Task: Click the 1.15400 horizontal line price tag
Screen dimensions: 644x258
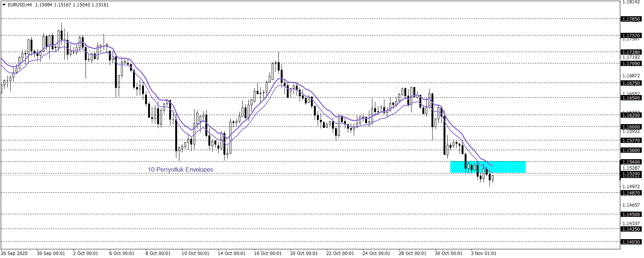Action: (x=631, y=162)
